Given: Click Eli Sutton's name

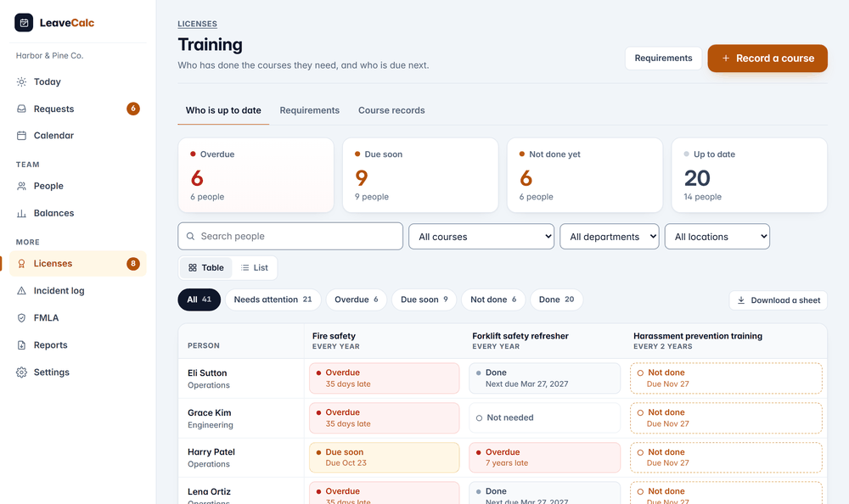Looking at the screenshot, I should pyautogui.click(x=207, y=373).
